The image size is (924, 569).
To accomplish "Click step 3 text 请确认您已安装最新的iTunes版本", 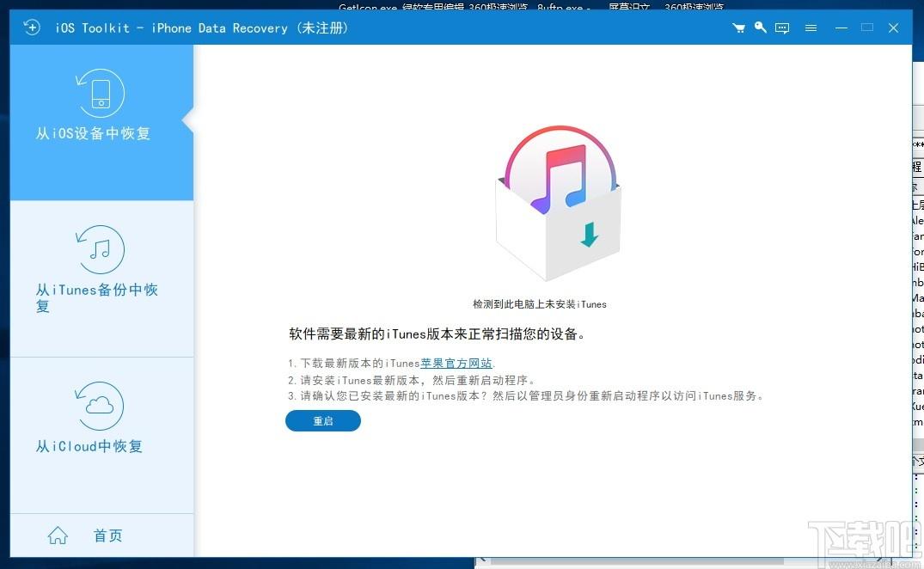I will [526, 396].
